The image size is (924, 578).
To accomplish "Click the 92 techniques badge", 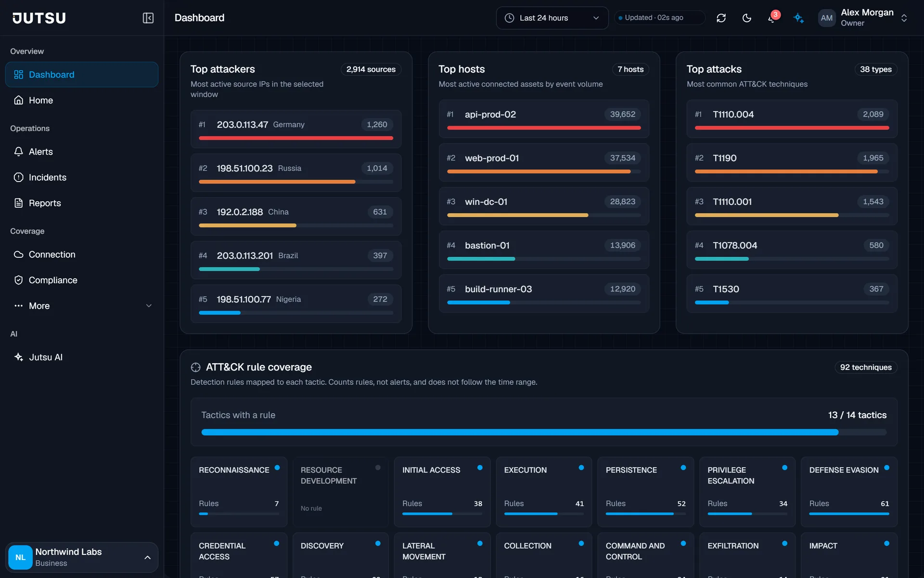I will pyautogui.click(x=866, y=367).
